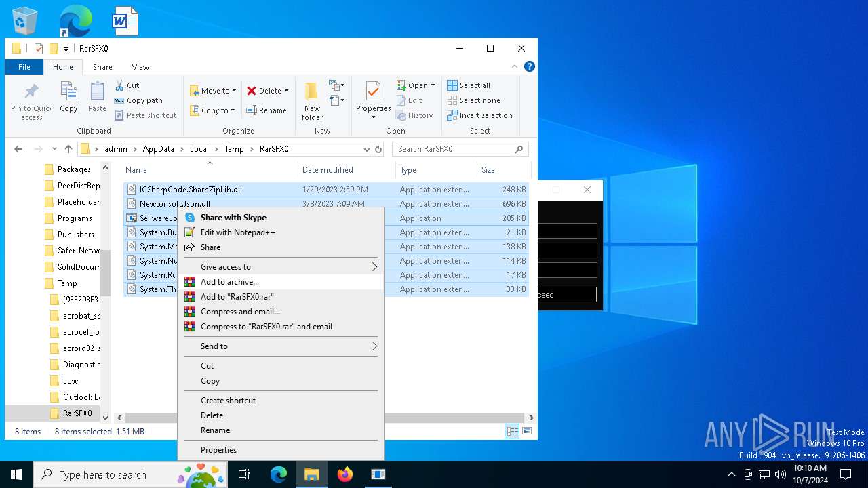Open the Delete dropdown arrow
Image resolution: width=868 pixels, height=488 pixels.
click(286, 91)
